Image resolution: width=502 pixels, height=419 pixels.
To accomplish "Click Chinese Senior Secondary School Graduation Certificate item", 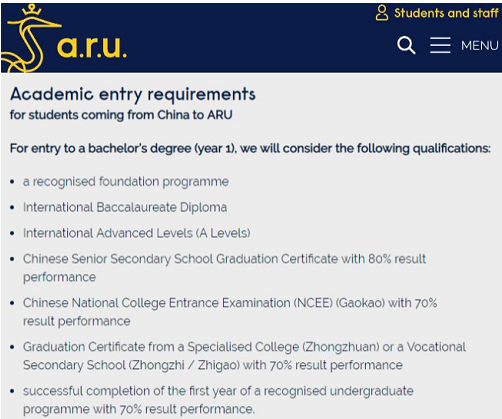I will (x=224, y=268).
